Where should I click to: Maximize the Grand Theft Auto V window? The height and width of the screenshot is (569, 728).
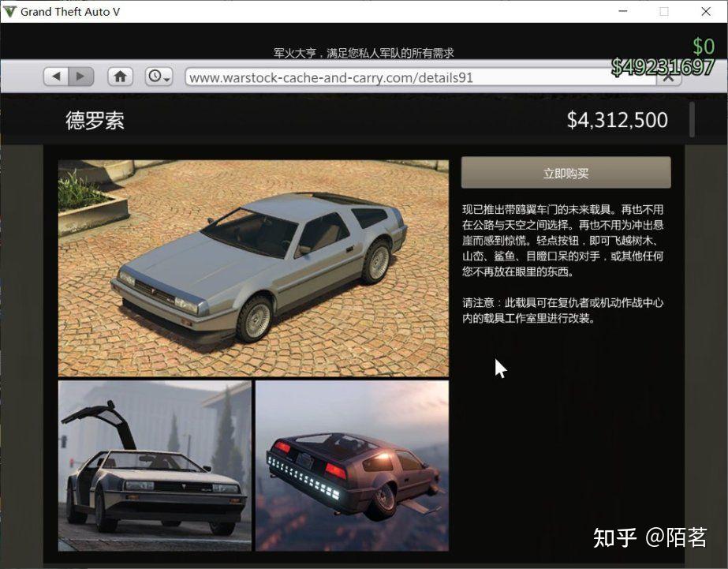pyautogui.click(x=664, y=11)
